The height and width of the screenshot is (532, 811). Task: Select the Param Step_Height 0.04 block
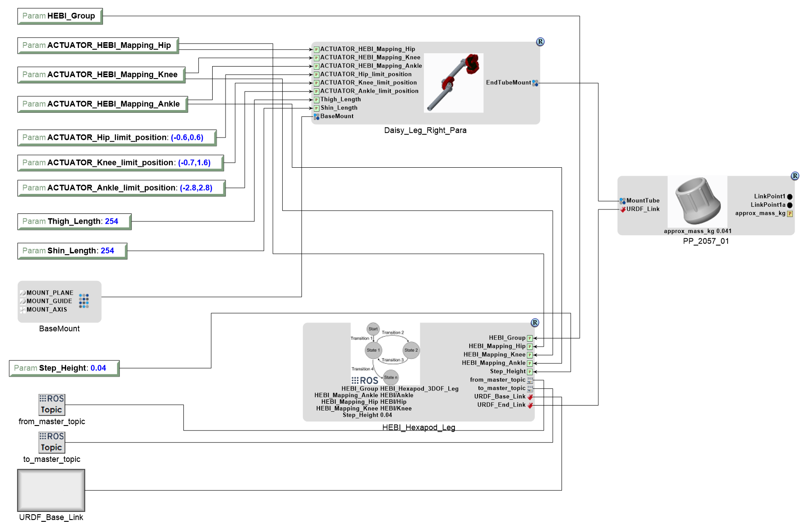click(64, 368)
